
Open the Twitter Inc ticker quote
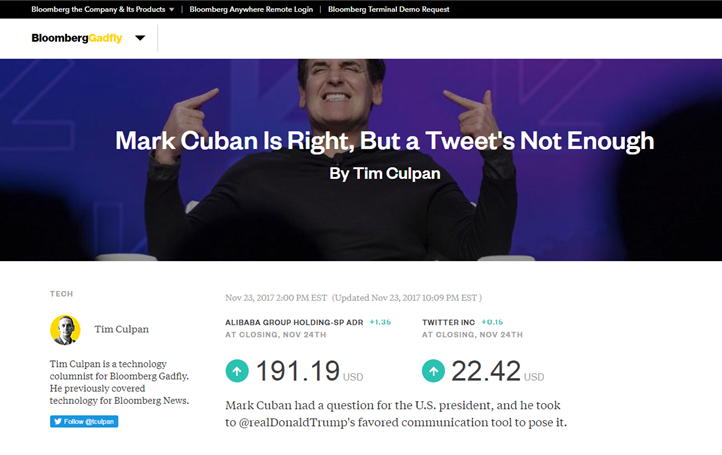tap(448, 322)
